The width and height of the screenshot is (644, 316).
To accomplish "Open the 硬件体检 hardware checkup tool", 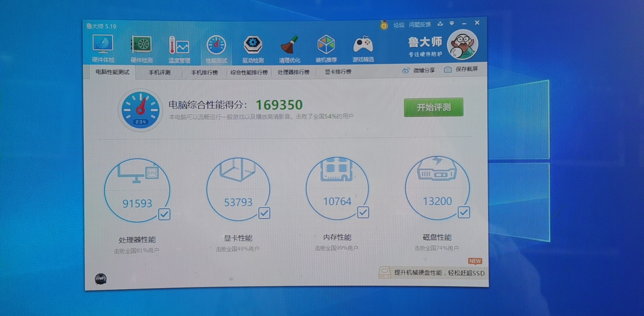I will [x=103, y=47].
